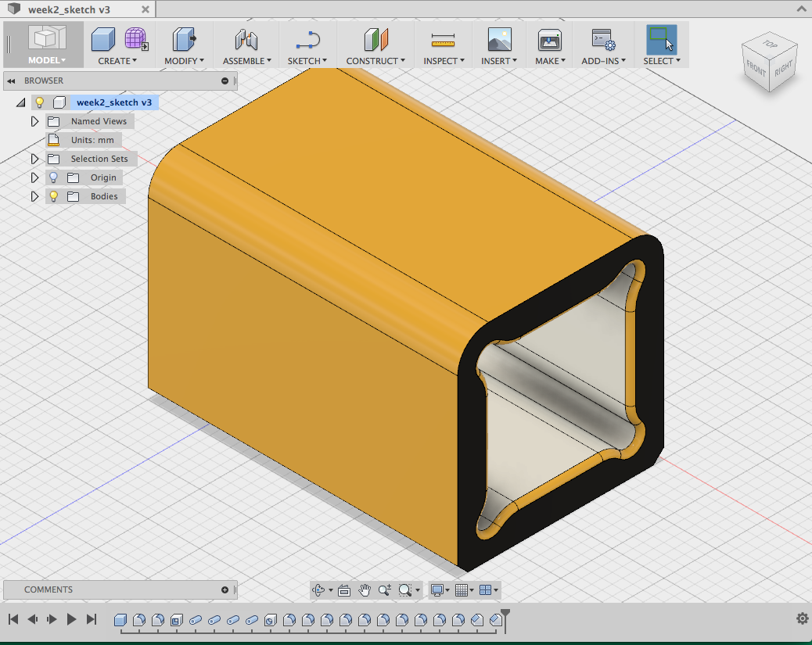Open the ADD-INS menu
The height and width of the screenshot is (645, 812).
coord(604,60)
